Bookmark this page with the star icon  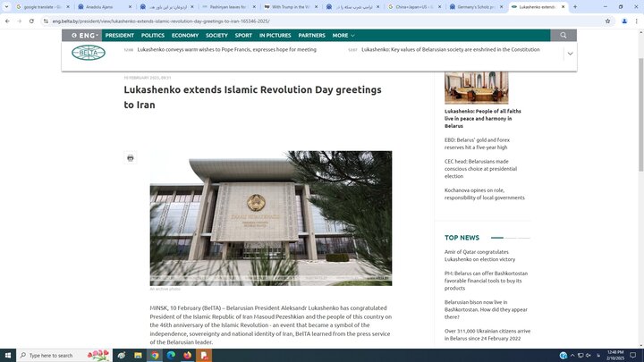[x=607, y=21]
